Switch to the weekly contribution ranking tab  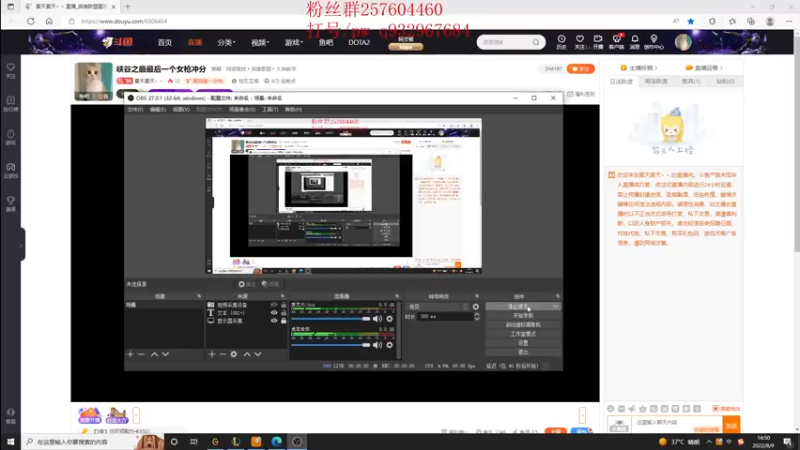[x=656, y=81]
